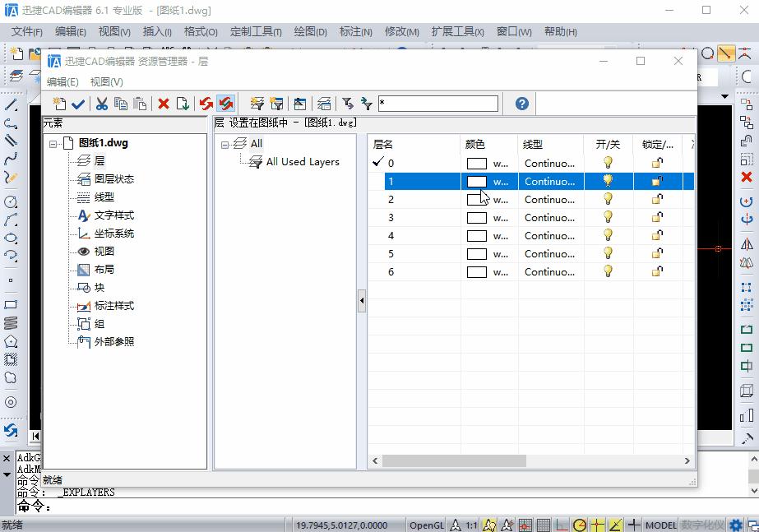This screenshot has height=532, width=759.
Task: Open 标注样式 in the elements tree
Action: pos(113,306)
